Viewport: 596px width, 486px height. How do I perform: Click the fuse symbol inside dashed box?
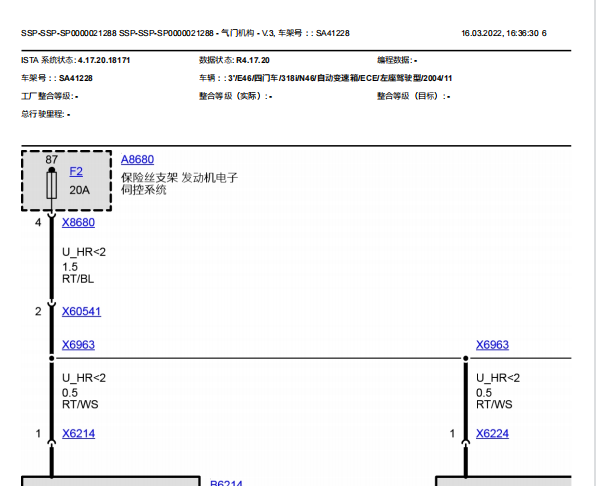pos(52,185)
